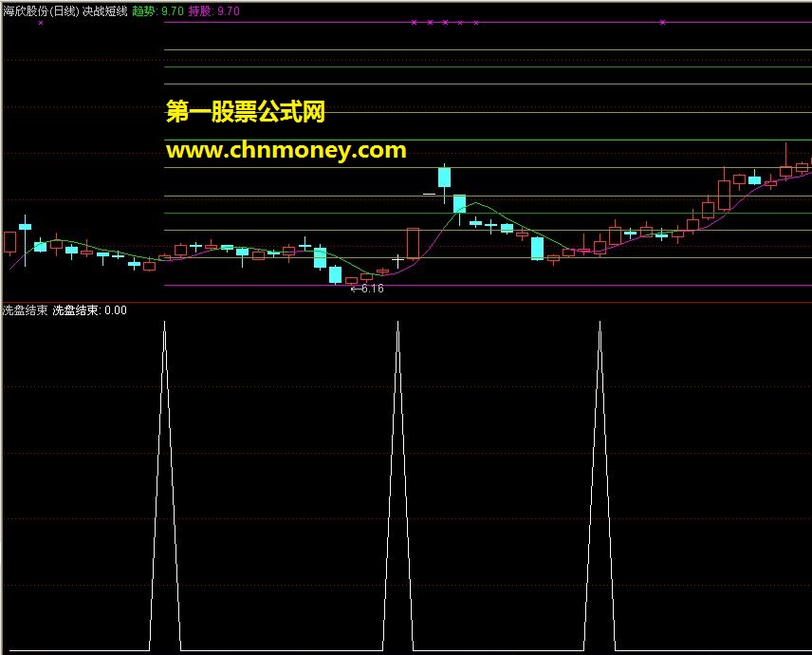Screen dimensions: 812x655
Task: Select the 决战短线 indicator name
Action: [105, 10]
